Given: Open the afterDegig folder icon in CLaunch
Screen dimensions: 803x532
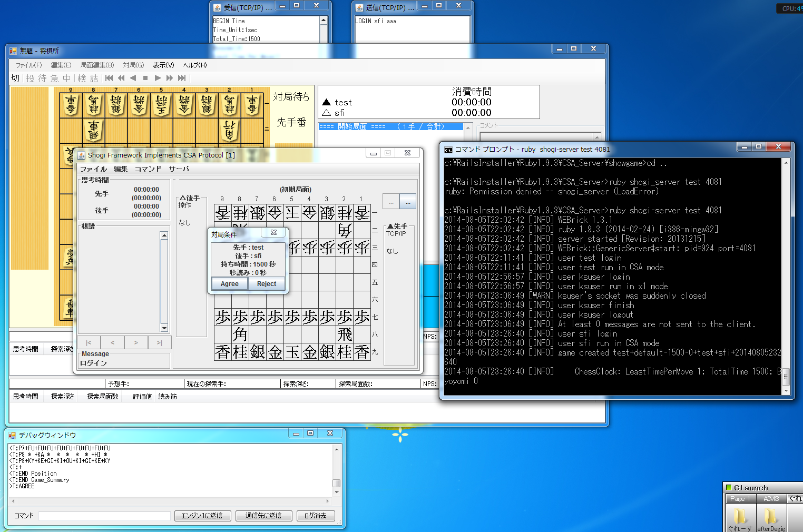Looking at the screenshot, I should 771,517.
